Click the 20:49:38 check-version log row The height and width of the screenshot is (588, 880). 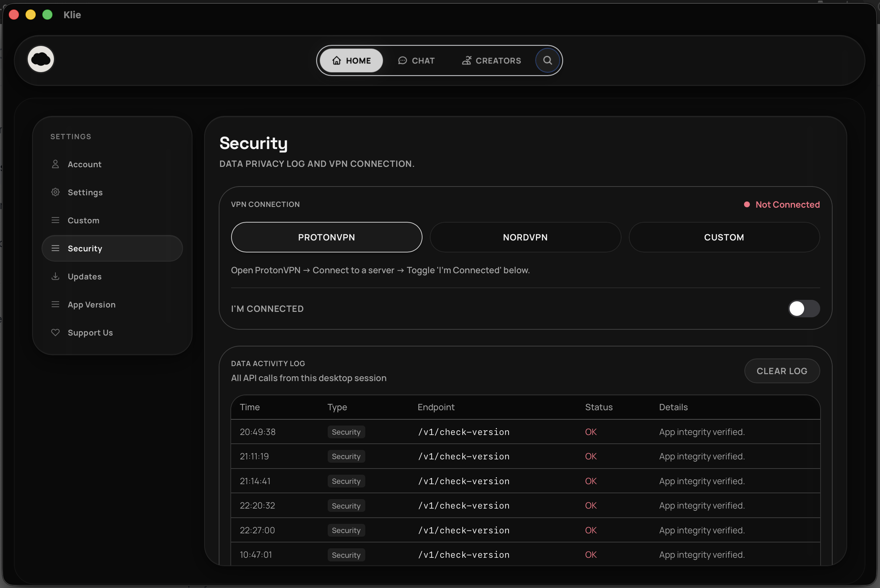pyautogui.click(x=525, y=432)
